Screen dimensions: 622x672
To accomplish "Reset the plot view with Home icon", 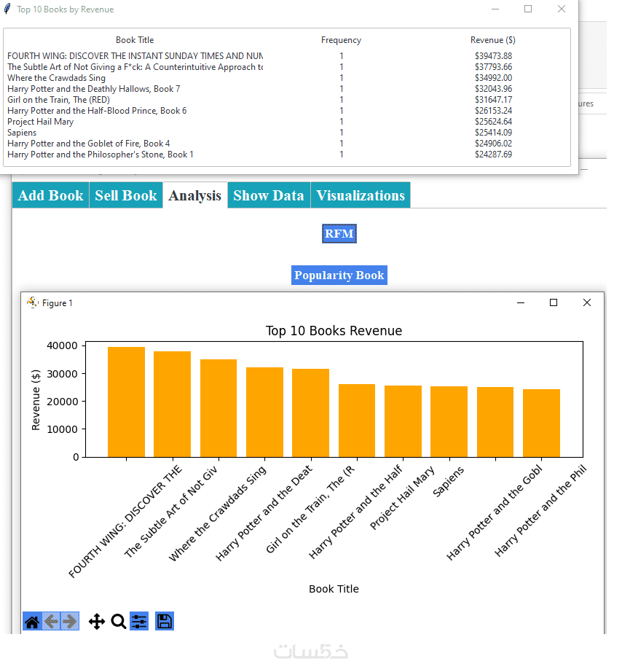I will 32,621.
